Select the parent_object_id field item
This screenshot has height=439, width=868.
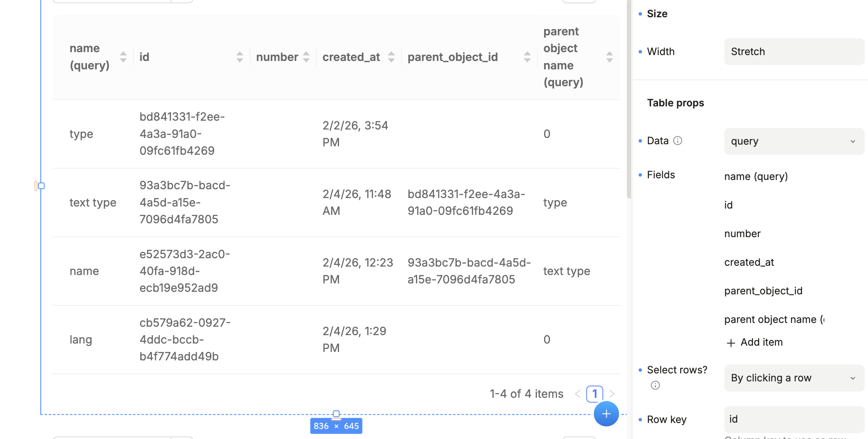[763, 291]
